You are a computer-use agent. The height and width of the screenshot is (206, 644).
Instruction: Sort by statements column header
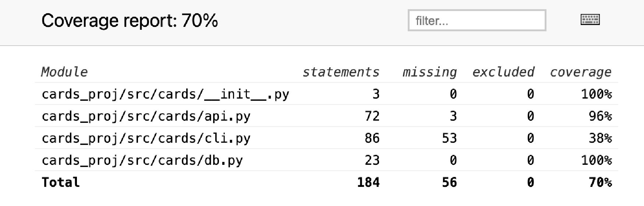pos(341,72)
